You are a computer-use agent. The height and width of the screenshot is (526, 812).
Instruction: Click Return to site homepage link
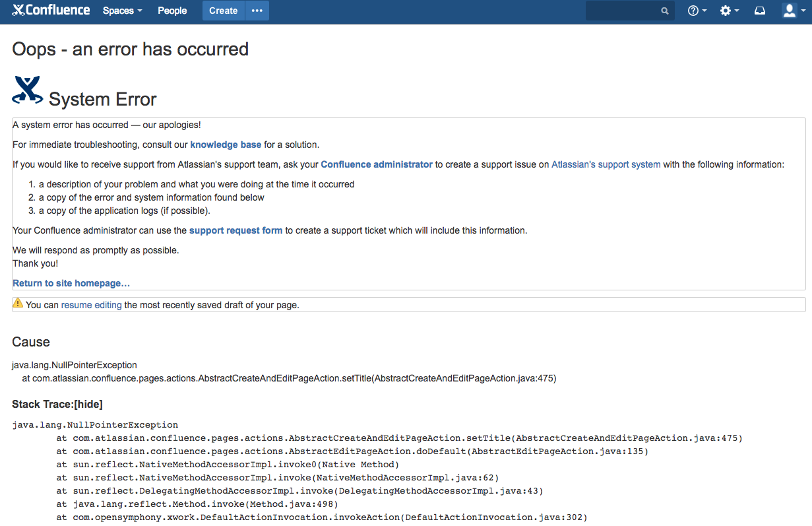click(71, 283)
